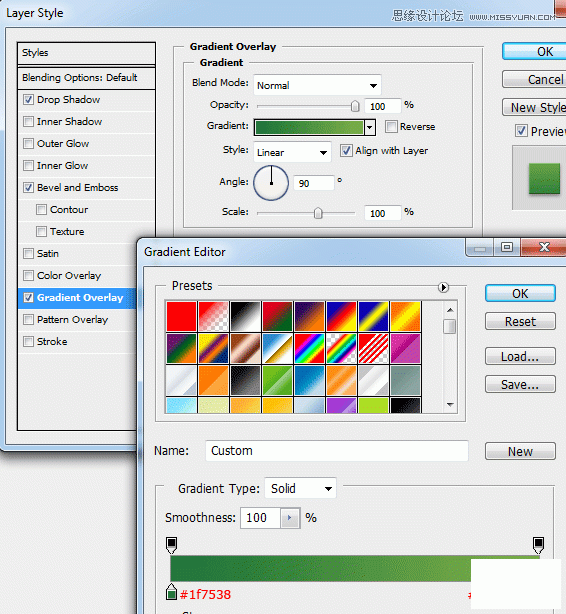Open the Blend Mode dropdown
The image size is (566, 614).
(x=317, y=85)
